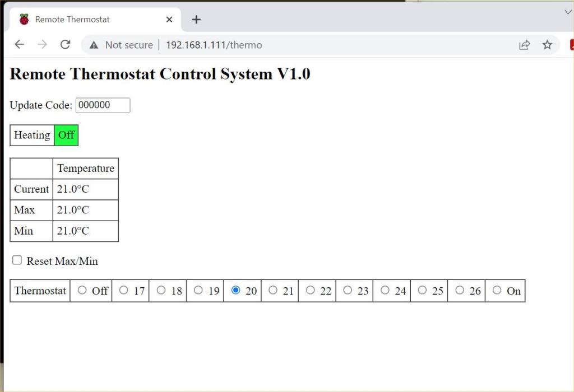Click the share page icon
This screenshot has width=574, height=392.
[524, 45]
